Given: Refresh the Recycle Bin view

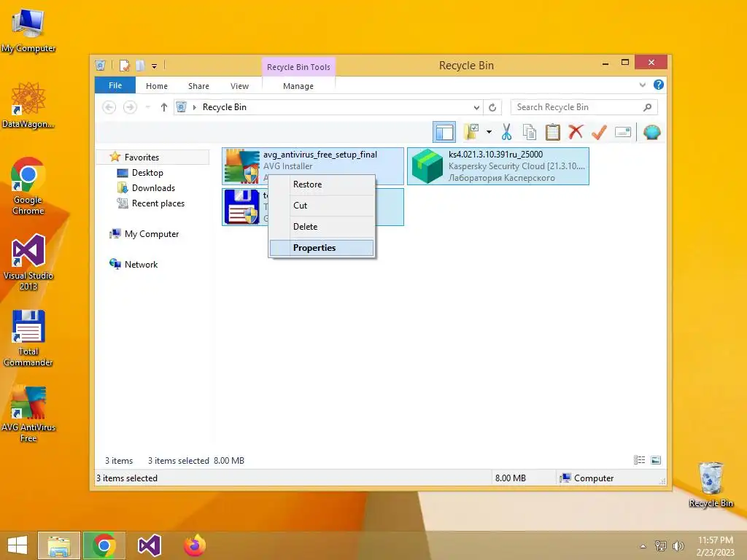Looking at the screenshot, I should [x=492, y=108].
